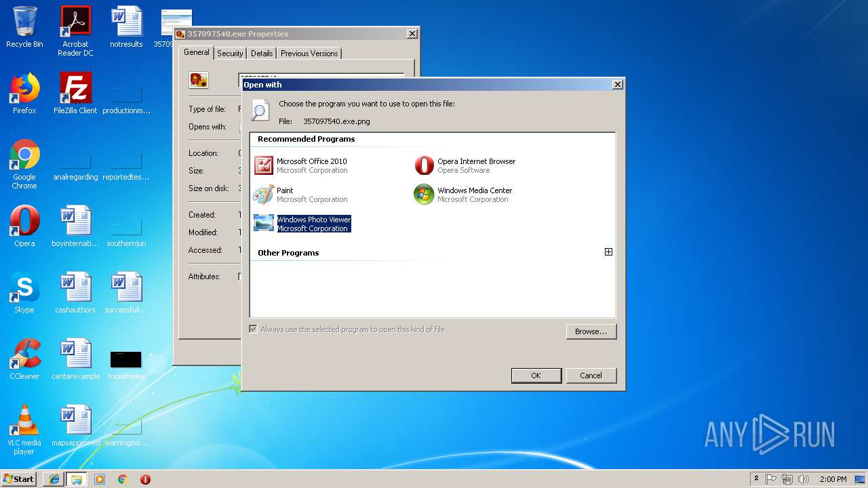Pick Windows Media Center from the list
This screenshot has width=868, height=488.
coord(463,195)
